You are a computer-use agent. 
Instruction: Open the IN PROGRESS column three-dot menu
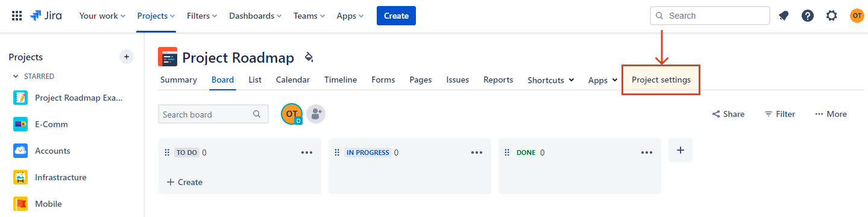coord(477,153)
